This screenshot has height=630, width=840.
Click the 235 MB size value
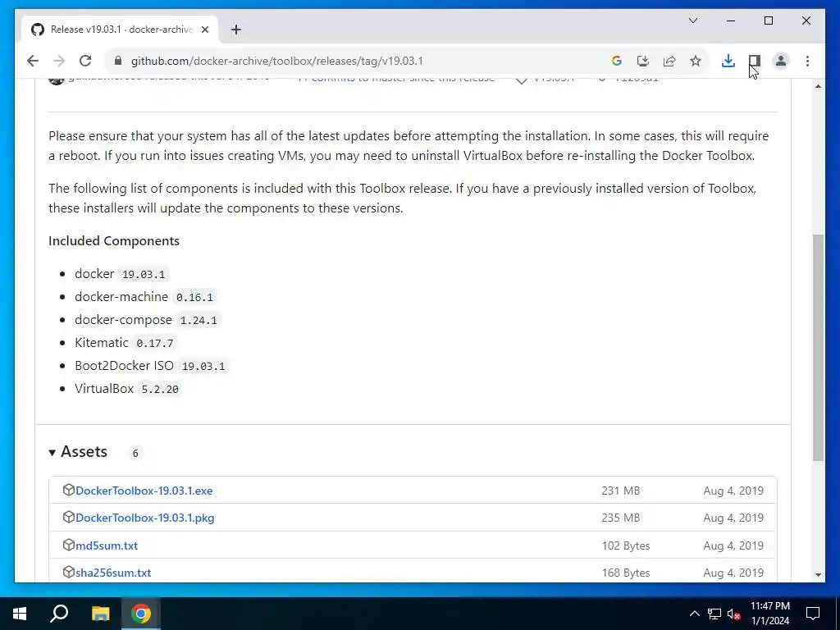point(620,518)
